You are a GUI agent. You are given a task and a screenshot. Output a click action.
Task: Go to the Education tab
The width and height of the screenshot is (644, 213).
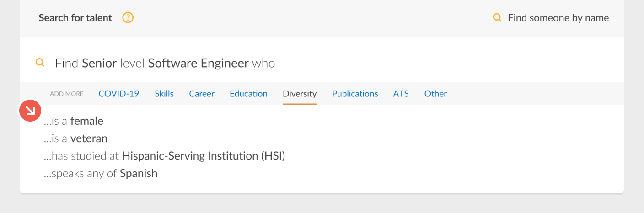point(248,94)
